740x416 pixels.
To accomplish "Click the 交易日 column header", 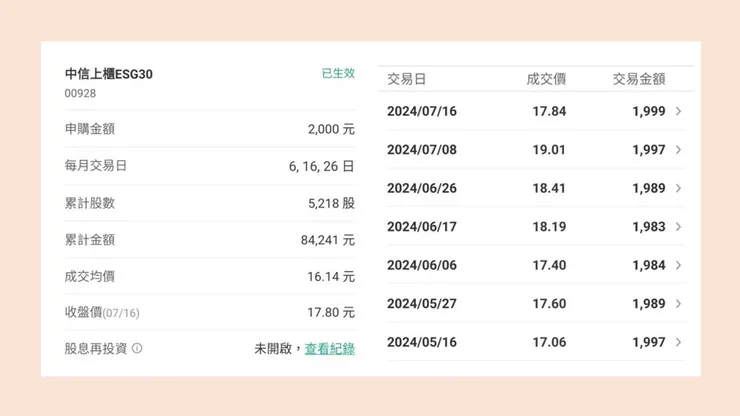I will pyautogui.click(x=406, y=79).
